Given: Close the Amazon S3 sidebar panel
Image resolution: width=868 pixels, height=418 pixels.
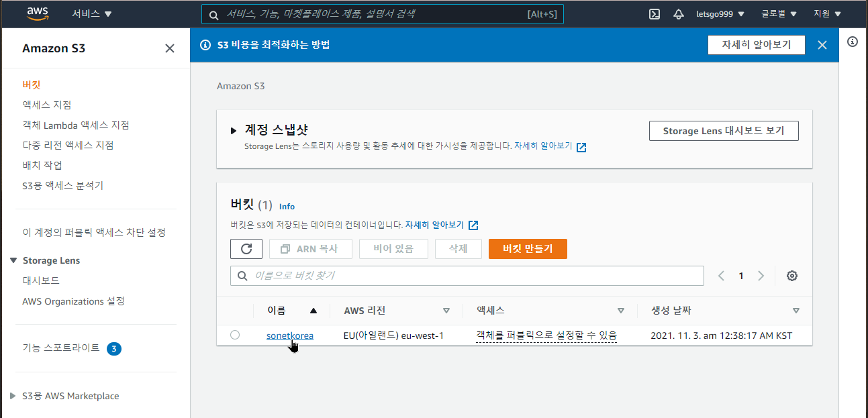Looking at the screenshot, I should coord(170,48).
